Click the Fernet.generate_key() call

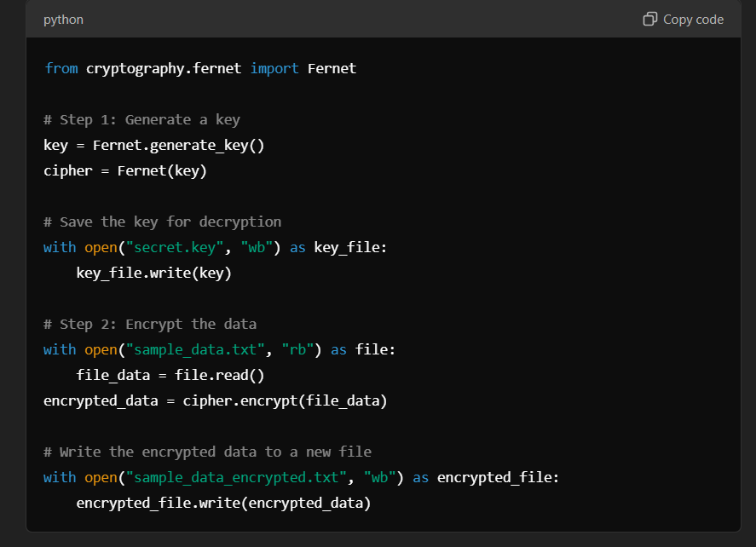[x=178, y=145]
